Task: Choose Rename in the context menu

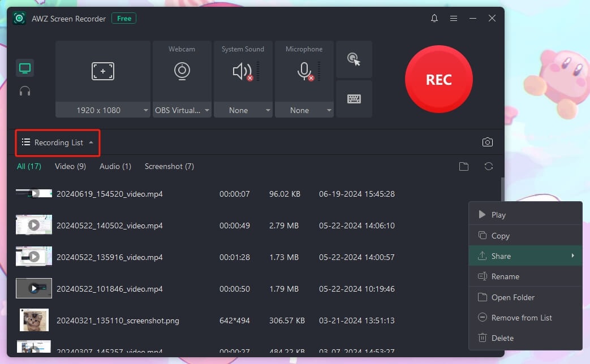Action: [526, 276]
